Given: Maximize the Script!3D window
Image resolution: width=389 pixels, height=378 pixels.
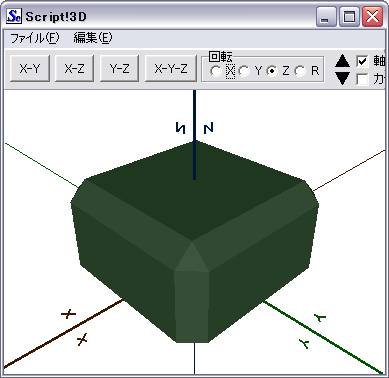Looking at the screenshot, I should 349,16.
